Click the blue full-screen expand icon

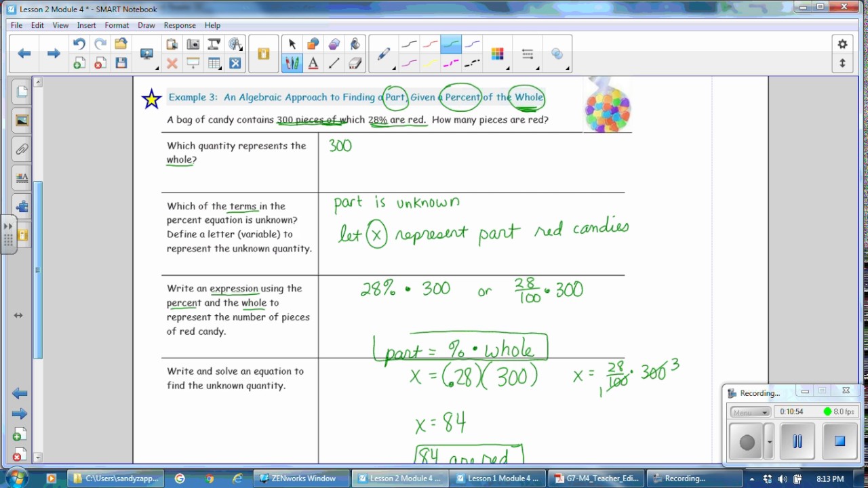click(235, 64)
